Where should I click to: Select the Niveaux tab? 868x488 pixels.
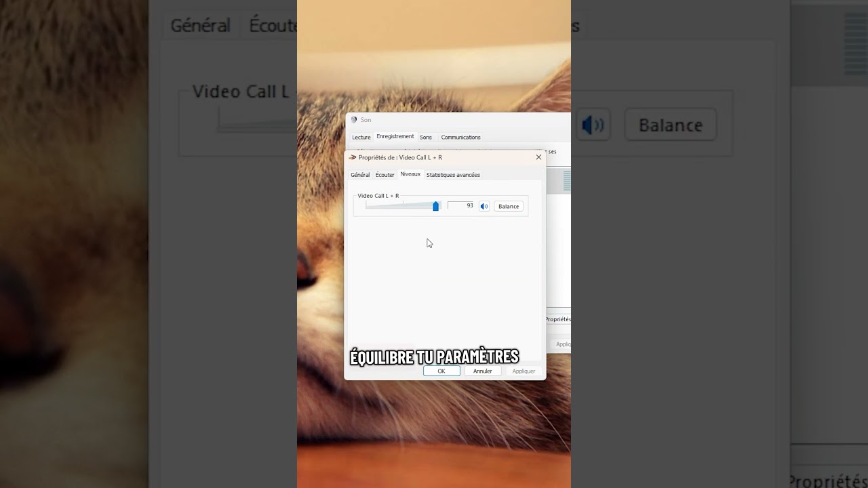tap(410, 174)
